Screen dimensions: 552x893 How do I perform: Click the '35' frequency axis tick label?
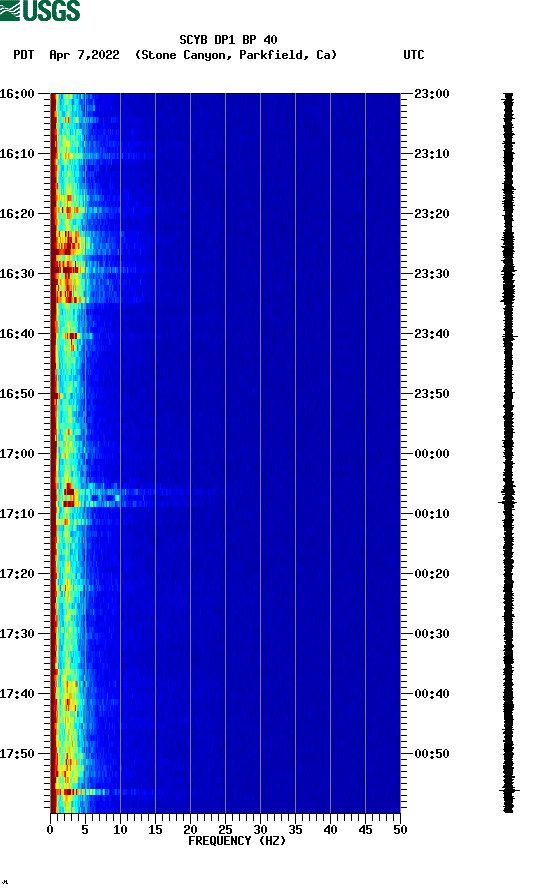(295, 830)
